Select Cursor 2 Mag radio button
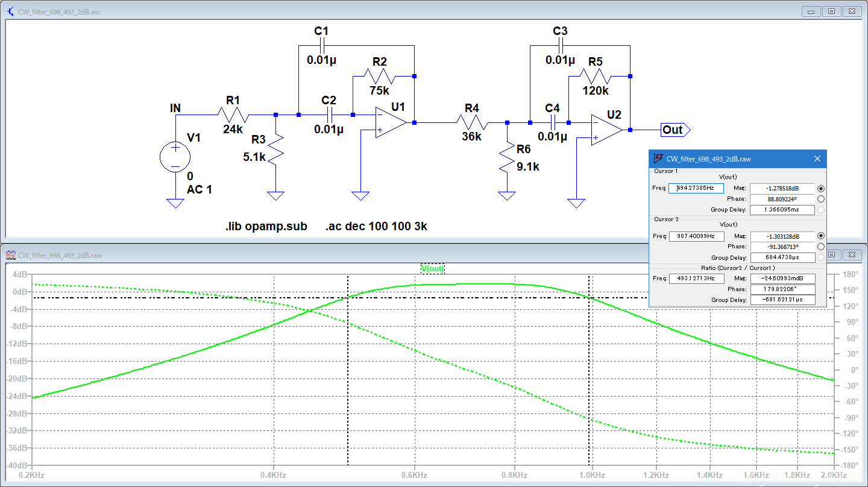The height and width of the screenshot is (487, 868). point(821,236)
